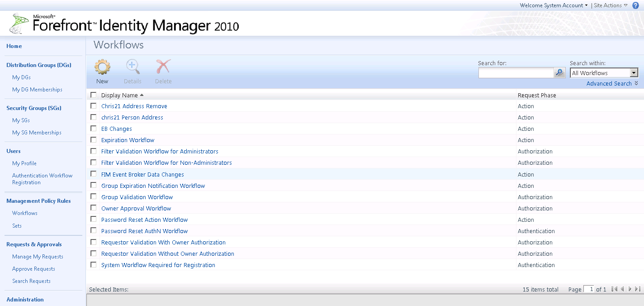
Task: Check the Chris21 Address Remove row checkbox
Action: [94, 106]
